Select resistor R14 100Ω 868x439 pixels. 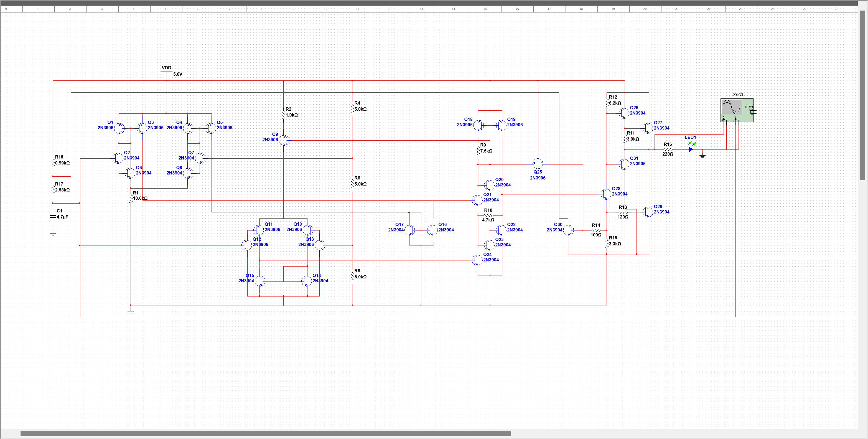(x=596, y=230)
